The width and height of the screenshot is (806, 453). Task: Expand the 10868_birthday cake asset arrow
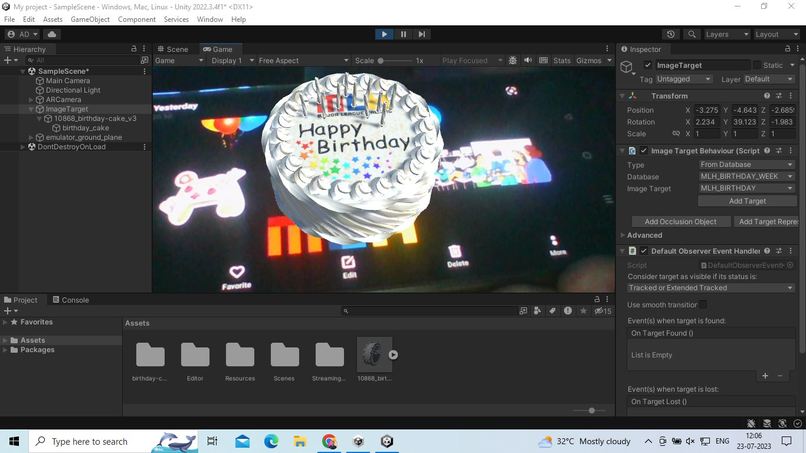click(393, 355)
